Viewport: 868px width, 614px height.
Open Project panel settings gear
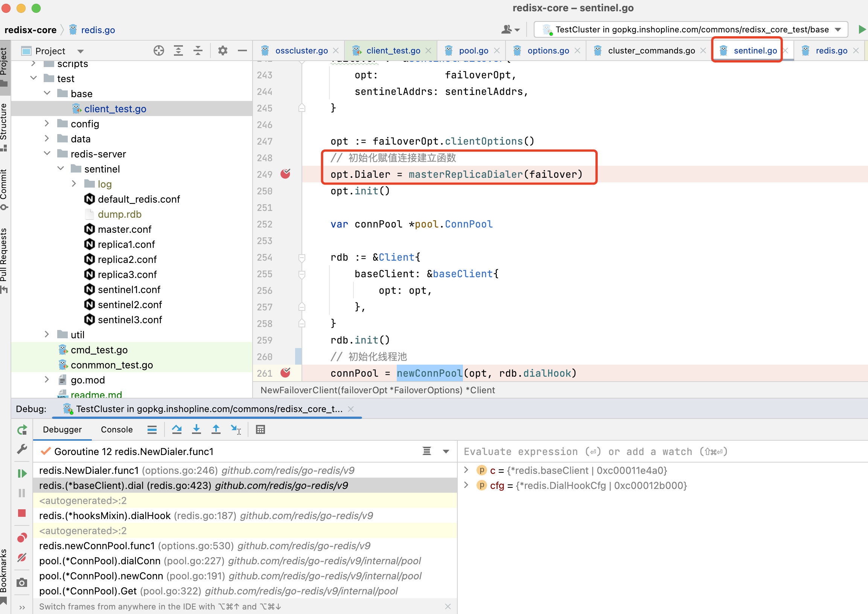223,51
